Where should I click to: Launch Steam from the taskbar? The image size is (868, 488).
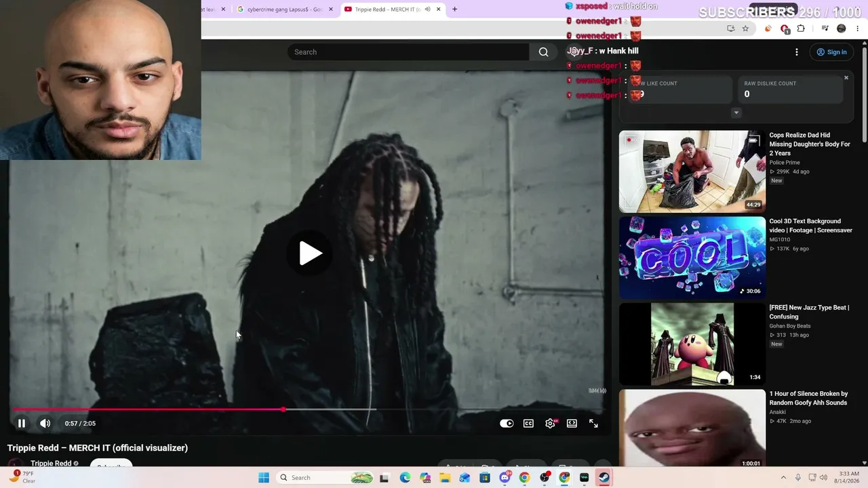tap(604, 478)
